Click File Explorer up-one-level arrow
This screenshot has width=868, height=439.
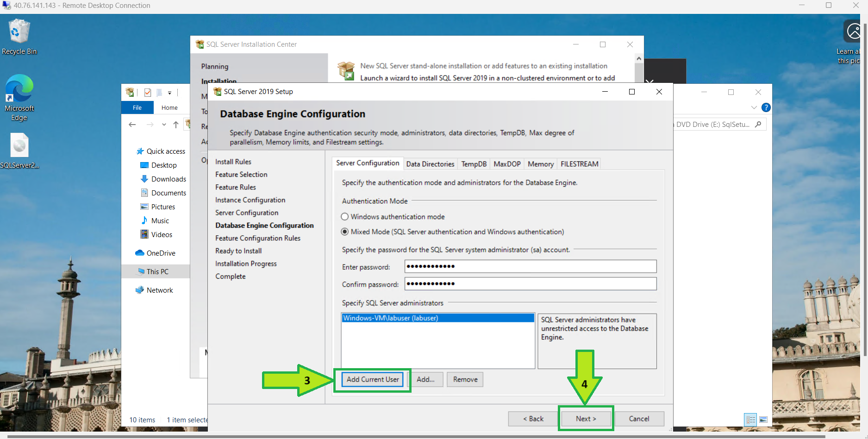176,125
